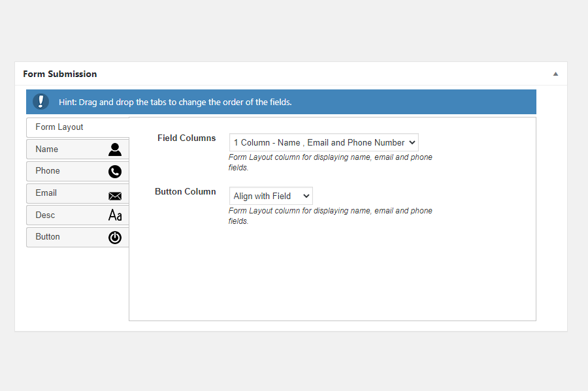Click the power icon on Button tab
The width and height of the screenshot is (588, 391).
pos(115,238)
